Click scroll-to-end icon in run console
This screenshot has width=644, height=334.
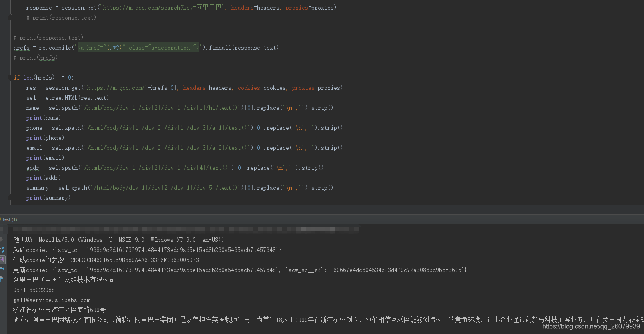pyautogui.click(x=2, y=260)
